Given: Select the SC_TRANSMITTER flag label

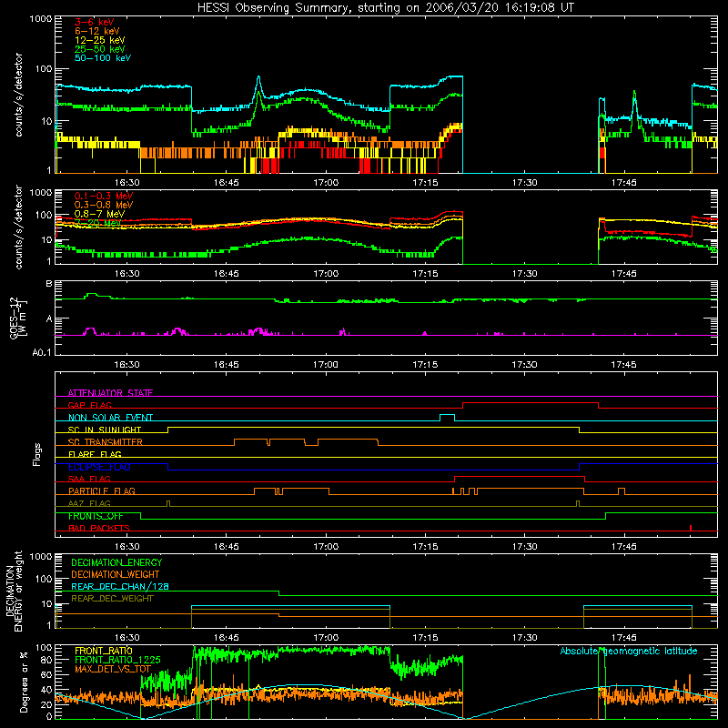Looking at the screenshot, I should point(106,442).
